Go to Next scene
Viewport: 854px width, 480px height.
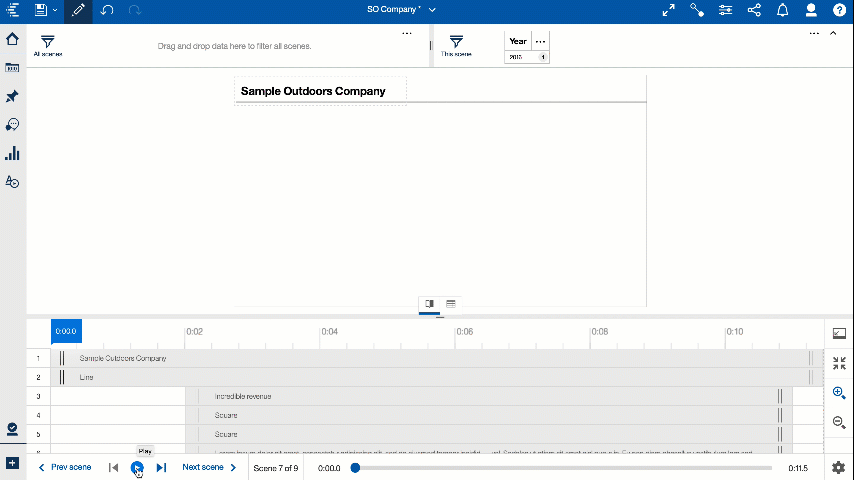[209, 467]
